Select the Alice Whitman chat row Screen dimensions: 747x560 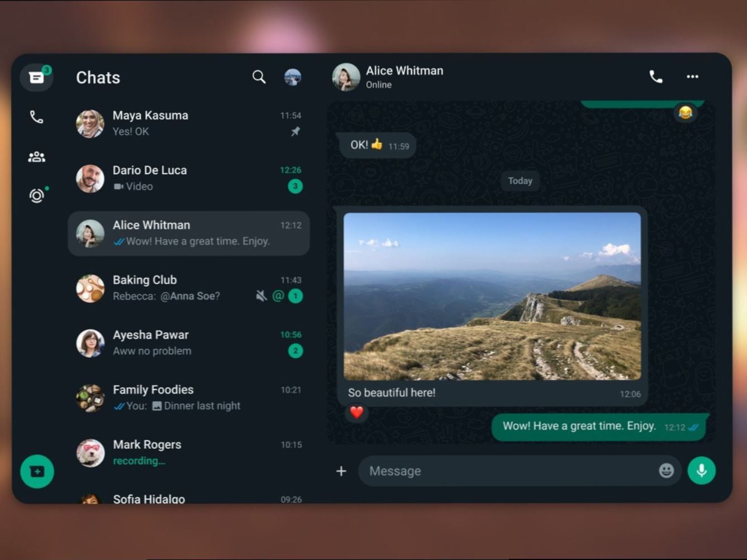tap(189, 233)
